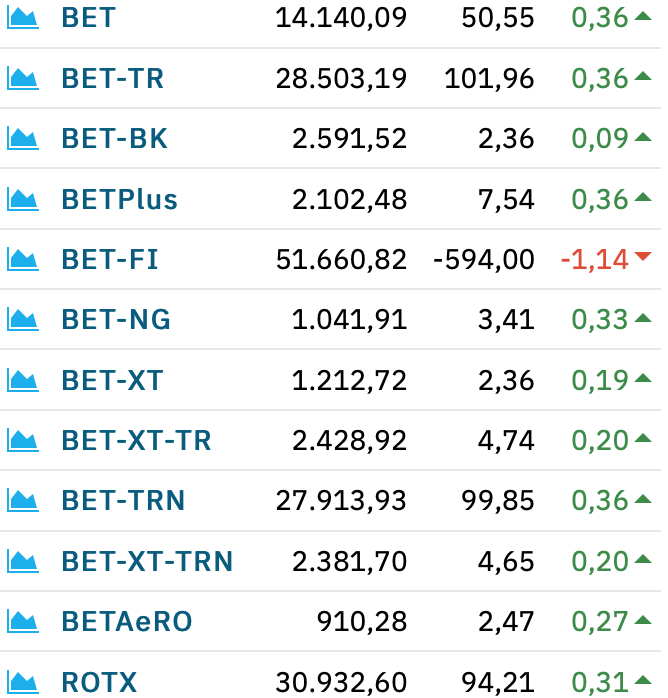668x698 pixels.
Task: Open the BET-NG chart icon
Action: [23, 320]
